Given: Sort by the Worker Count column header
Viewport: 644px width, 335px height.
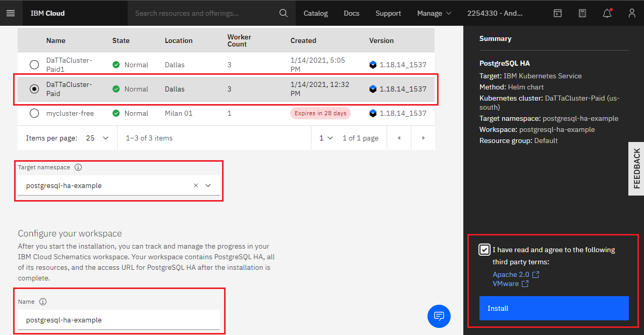Looking at the screenshot, I should click(239, 40).
